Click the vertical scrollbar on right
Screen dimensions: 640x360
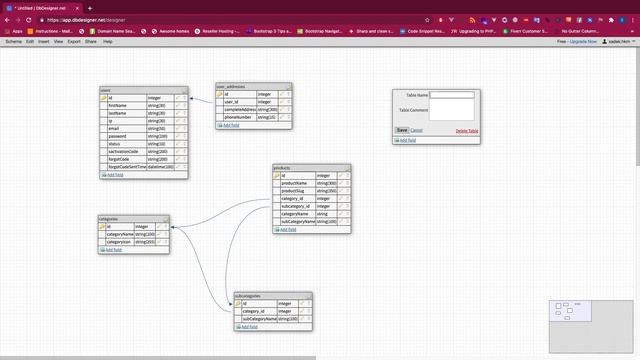coord(638,107)
